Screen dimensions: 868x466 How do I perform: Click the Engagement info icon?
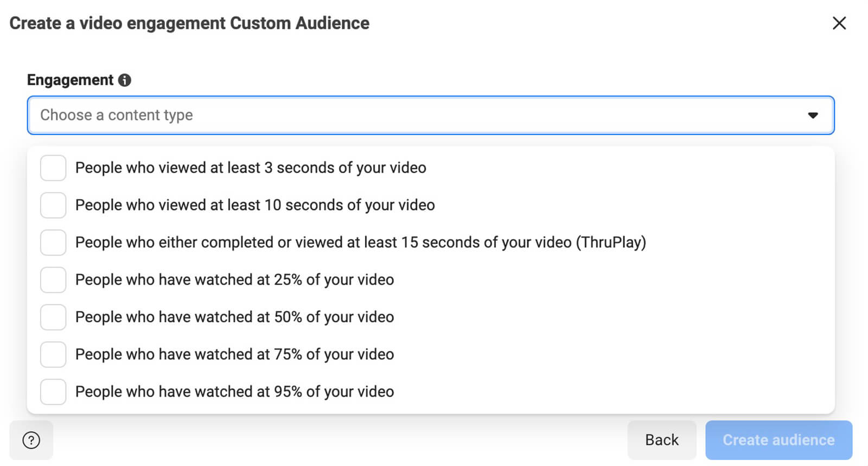125,80
